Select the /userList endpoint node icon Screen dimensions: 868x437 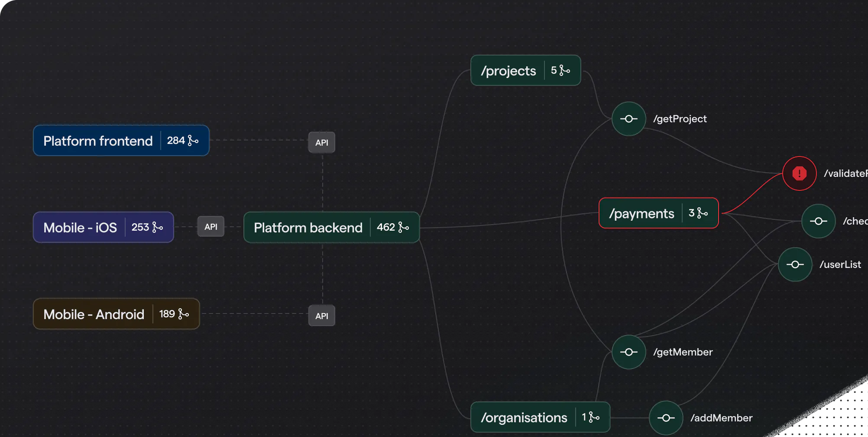coord(795,265)
